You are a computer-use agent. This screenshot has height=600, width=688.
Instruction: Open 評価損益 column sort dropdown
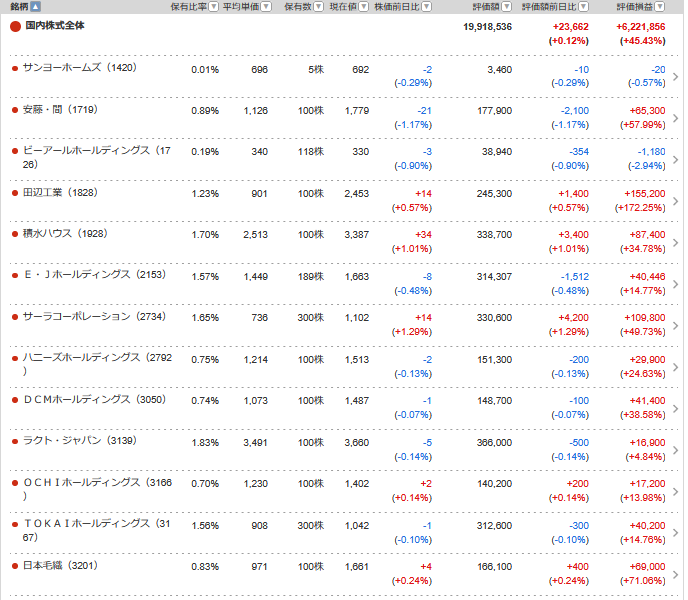point(660,7)
